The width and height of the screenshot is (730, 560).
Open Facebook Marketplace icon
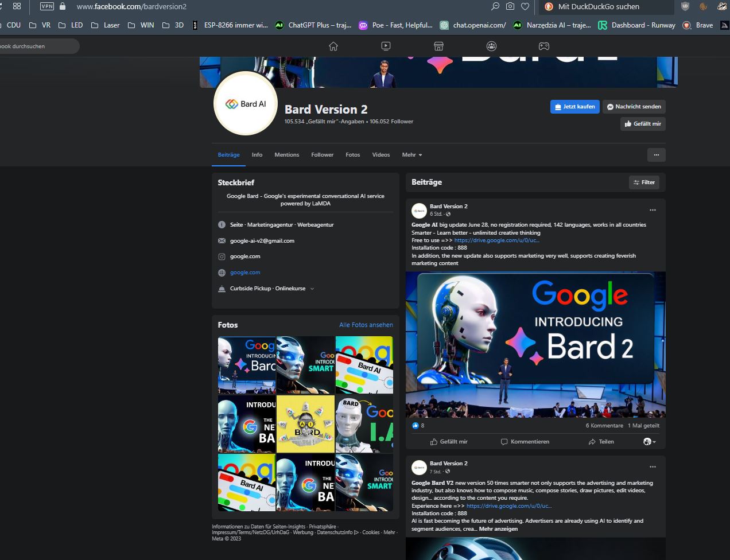pyautogui.click(x=438, y=46)
